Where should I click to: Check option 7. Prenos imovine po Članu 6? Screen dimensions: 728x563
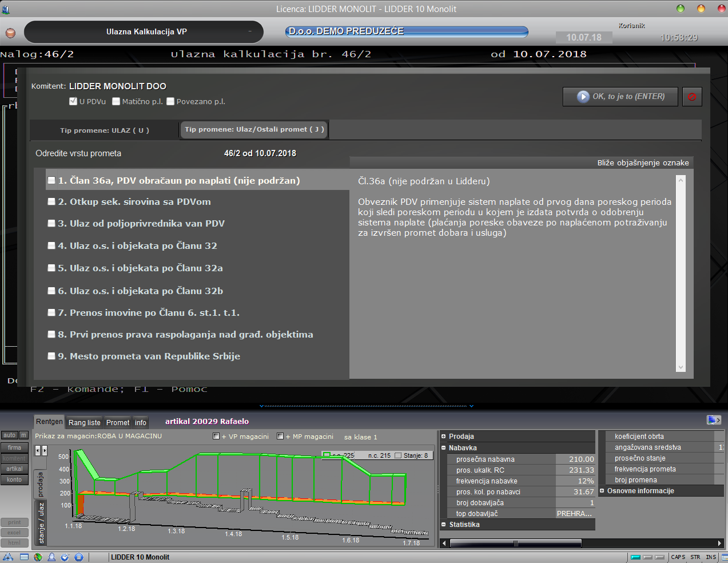[x=51, y=312]
